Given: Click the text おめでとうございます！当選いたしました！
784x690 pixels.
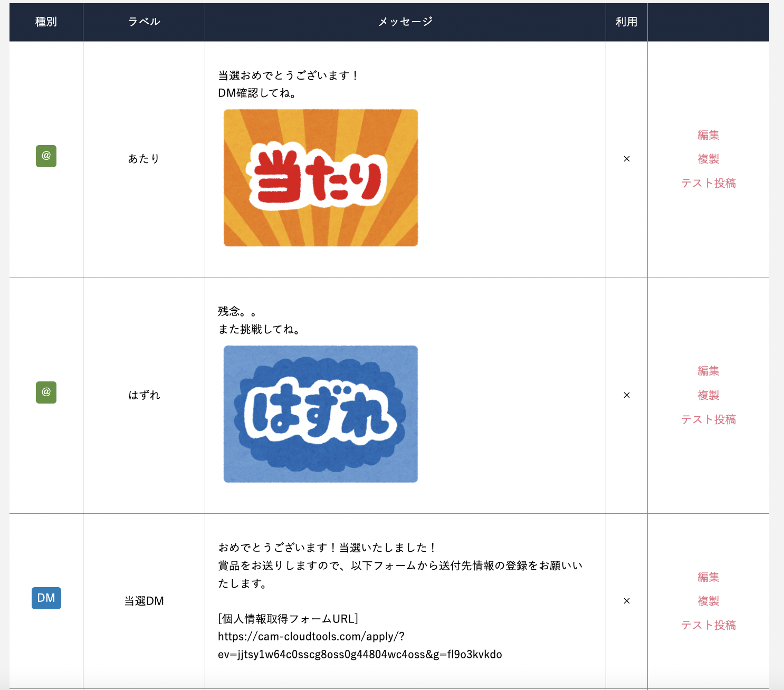Looking at the screenshot, I should point(328,548).
